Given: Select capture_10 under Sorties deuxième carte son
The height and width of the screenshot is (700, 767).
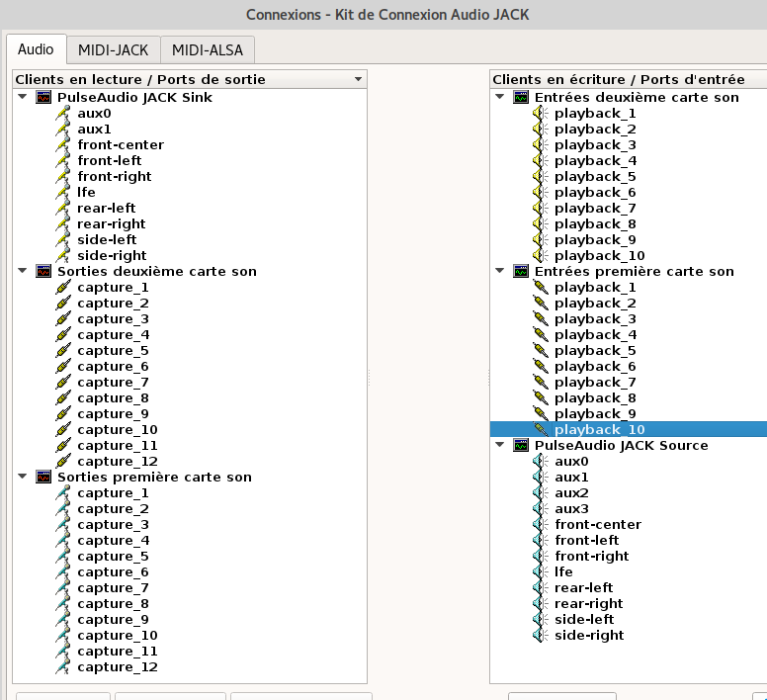Looking at the screenshot, I should pos(118,429).
